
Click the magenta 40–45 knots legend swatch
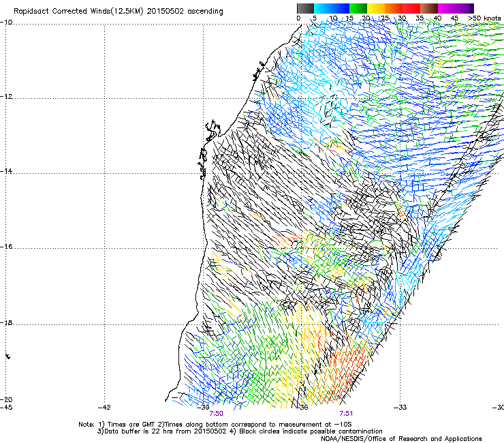tap(447, 8)
